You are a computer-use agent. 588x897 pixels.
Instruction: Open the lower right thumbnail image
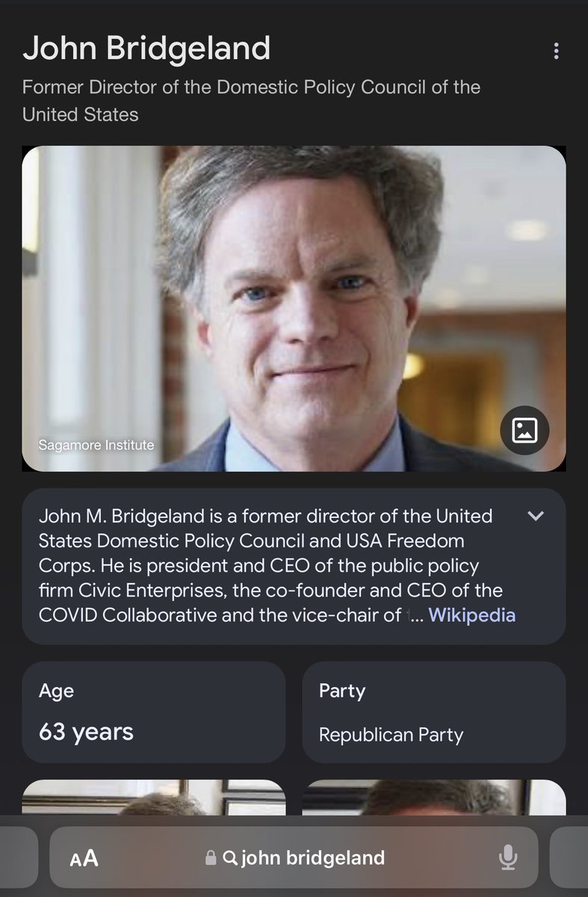[x=433, y=797]
